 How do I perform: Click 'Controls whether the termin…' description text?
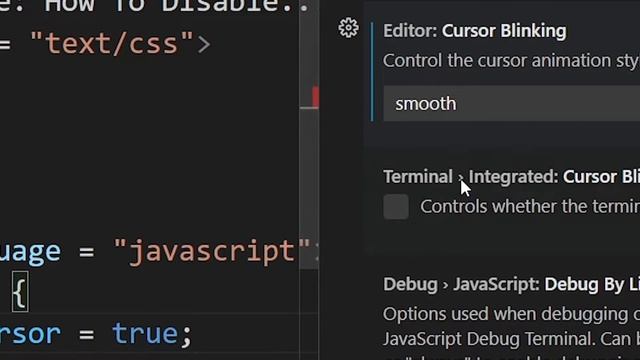(530, 207)
